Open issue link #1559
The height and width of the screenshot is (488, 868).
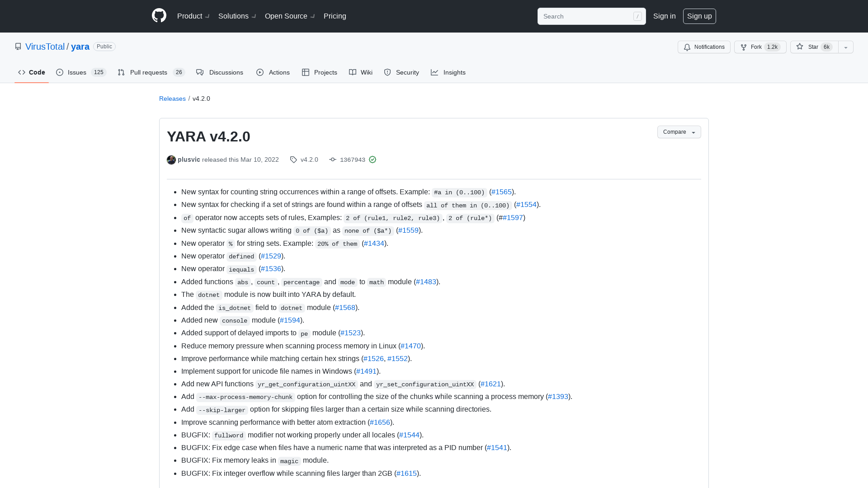(x=408, y=230)
